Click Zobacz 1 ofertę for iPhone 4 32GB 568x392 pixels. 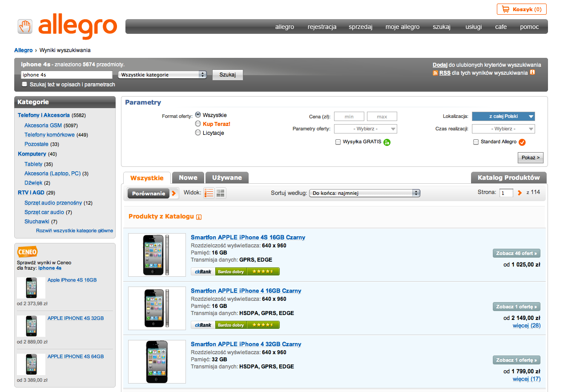[516, 360]
